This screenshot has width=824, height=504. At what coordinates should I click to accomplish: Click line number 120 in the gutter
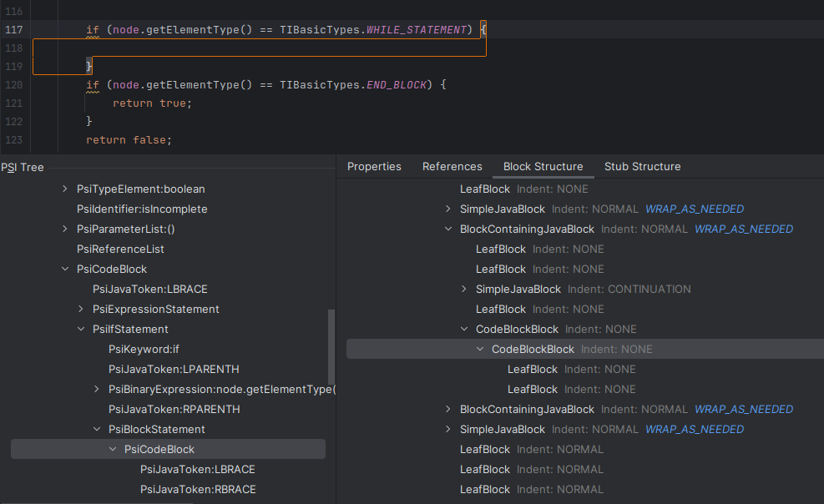pos(13,85)
